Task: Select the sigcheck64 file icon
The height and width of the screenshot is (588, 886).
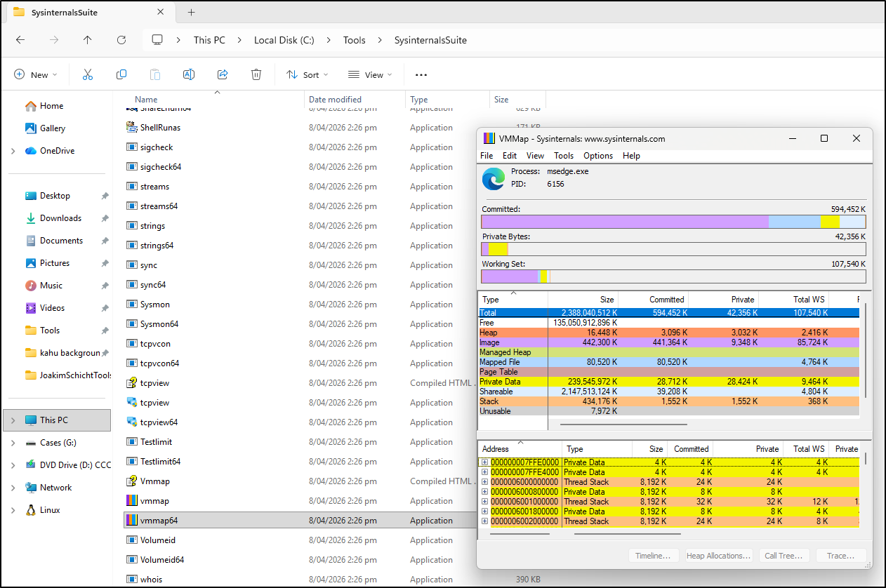Action: 131,166
